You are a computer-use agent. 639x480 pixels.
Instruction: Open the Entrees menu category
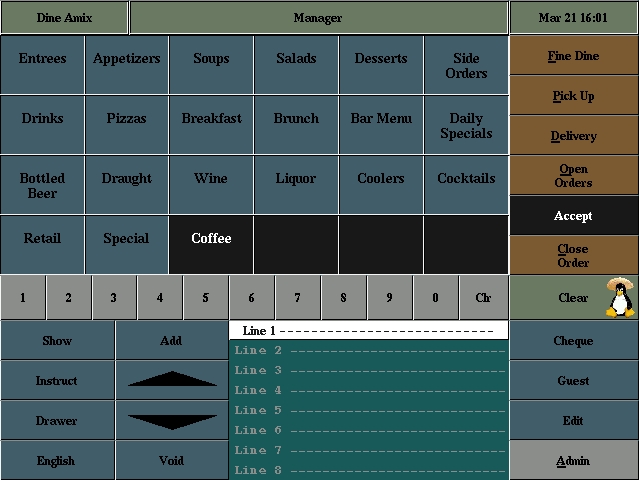click(x=42, y=65)
